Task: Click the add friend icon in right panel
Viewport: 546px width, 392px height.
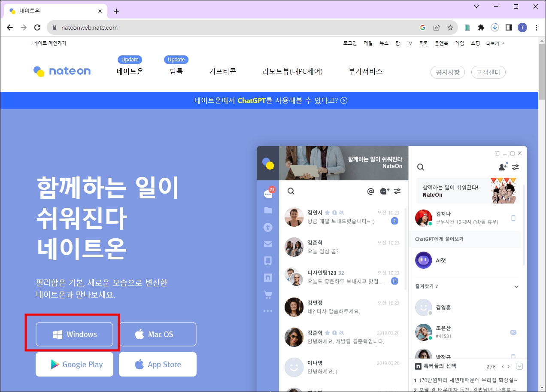Action: click(502, 167)
